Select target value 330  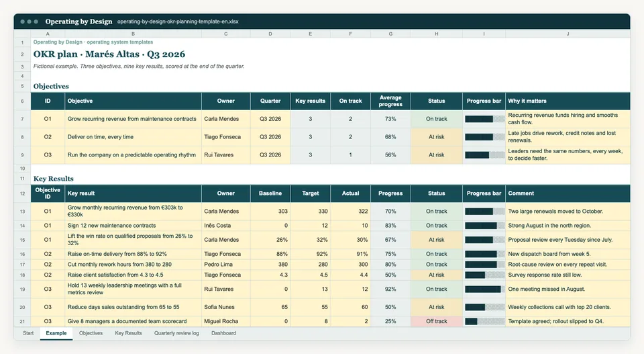[x=310, y=212]
